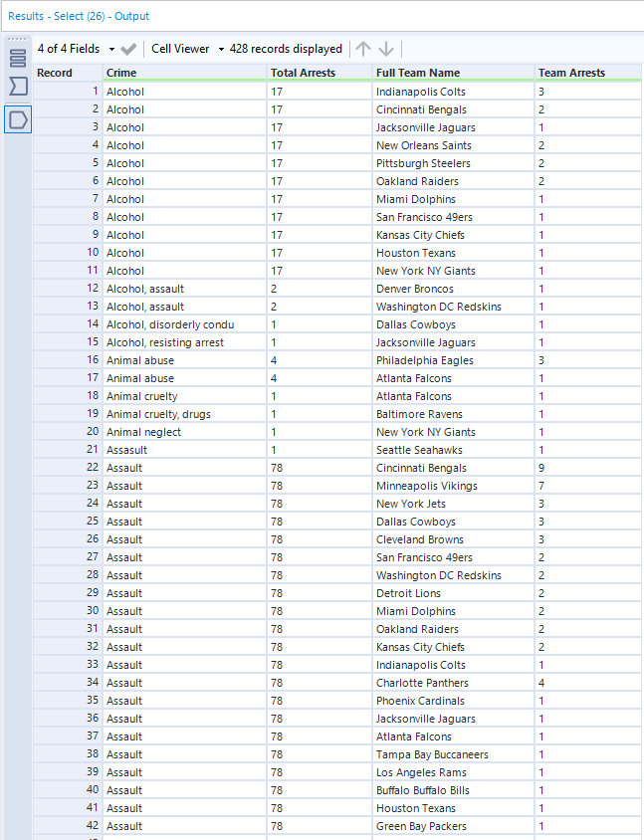Select Buffalo Buffalo Bills cell
The width and height of the screenshot is (644, 840).
[453, 790]
